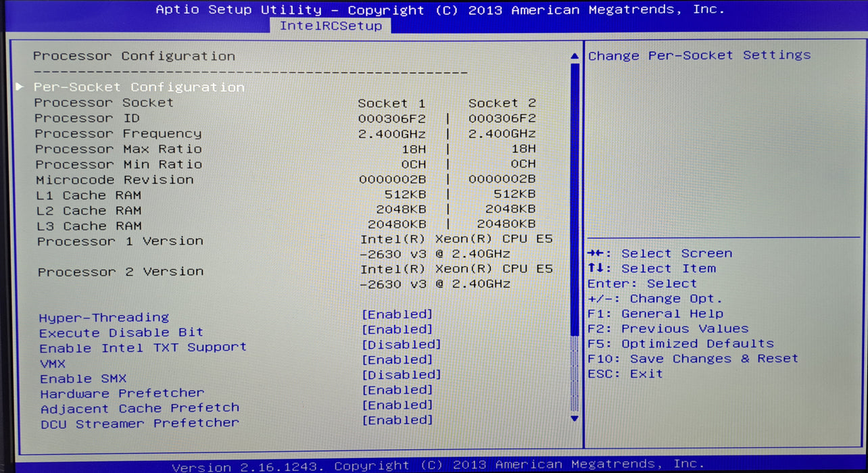Click the Processor Socket row label

point(104,103)
